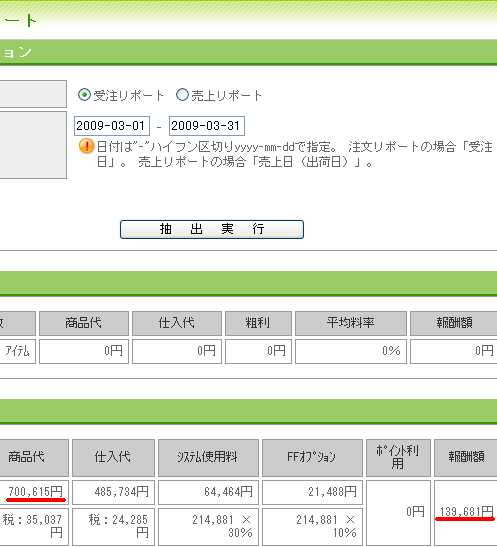This screenshot has height=547, width=497.
Task: Click the 商品代 header above 0円
Action: [84, 323]
